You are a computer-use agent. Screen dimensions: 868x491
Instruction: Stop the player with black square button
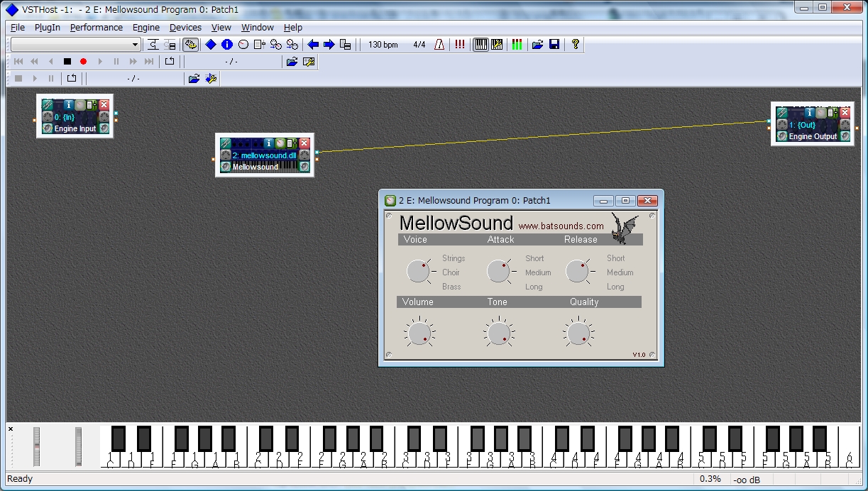(67, 62)
